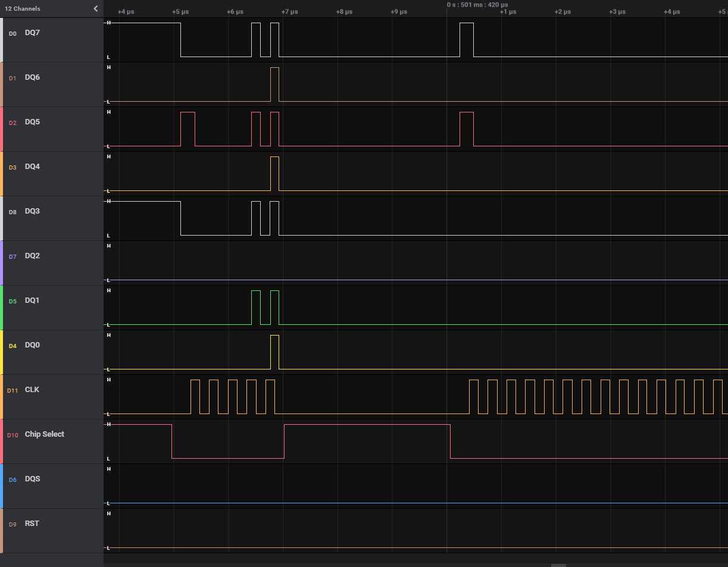The width and height of the screenshot is (728, 567).
Task: Click the D4 badge beside DQ0
Action: pos(11,346)
